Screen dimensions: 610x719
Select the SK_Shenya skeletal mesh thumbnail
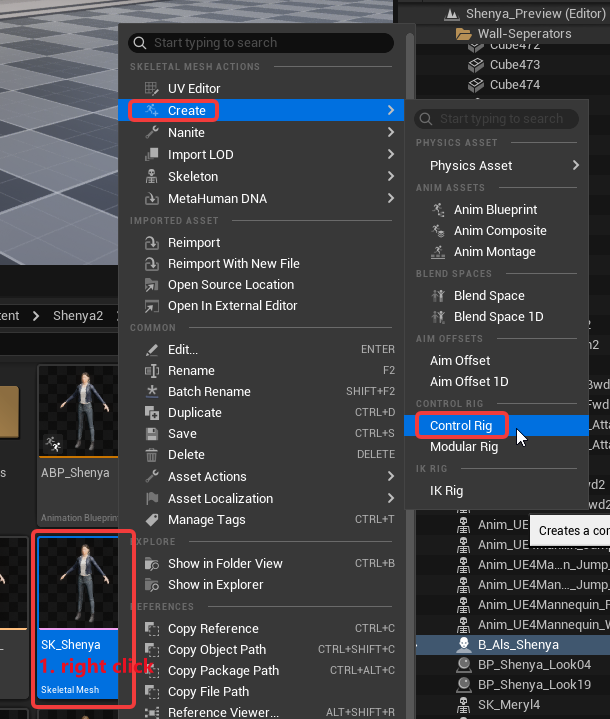pyautogui.click(x=78, y=582)
